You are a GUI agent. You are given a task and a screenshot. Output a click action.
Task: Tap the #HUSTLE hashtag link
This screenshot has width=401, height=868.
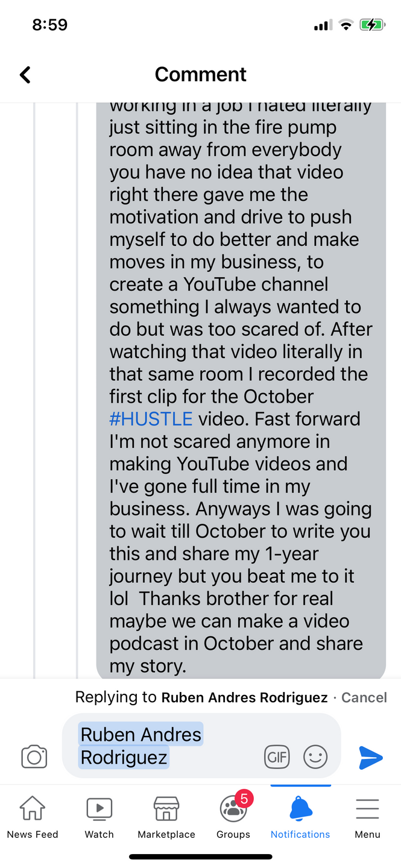pos(151,419)
